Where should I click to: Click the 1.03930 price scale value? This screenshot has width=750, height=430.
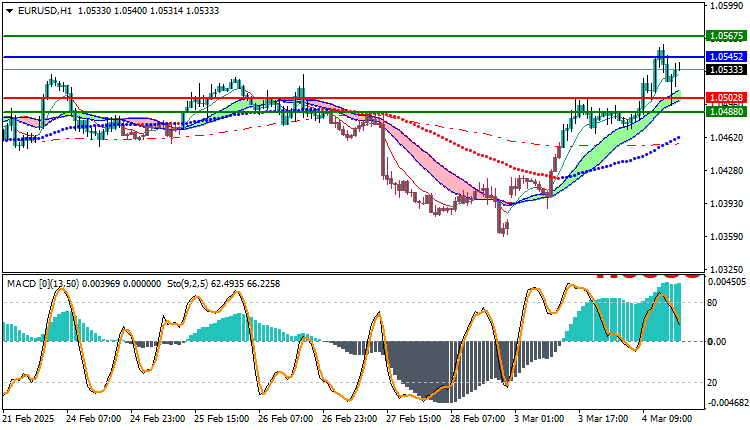(727, 204)
